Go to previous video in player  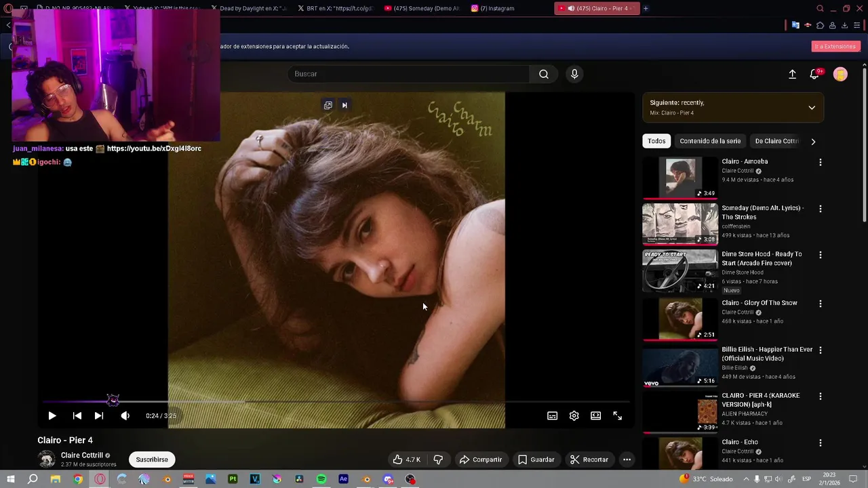tap(77, 415)
